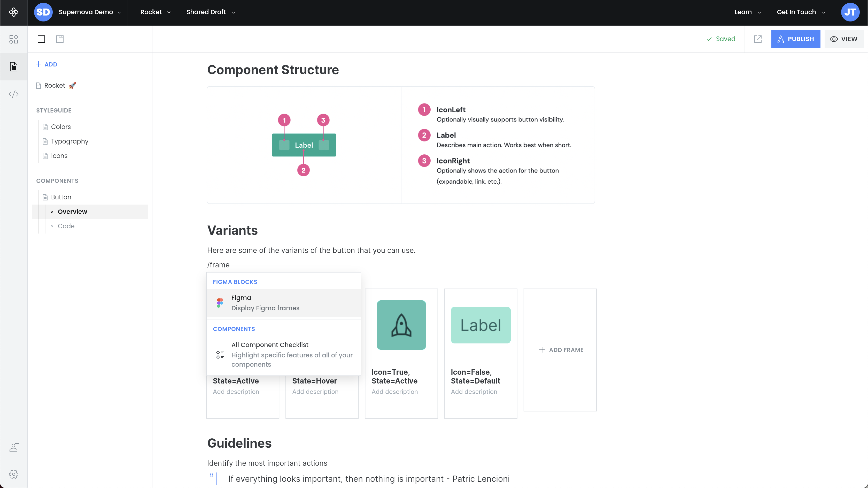Expand the Supernova Demo workspace dropdown
Image resolution: width=868 pixels, height=488 pixels.
pos(90,12)
